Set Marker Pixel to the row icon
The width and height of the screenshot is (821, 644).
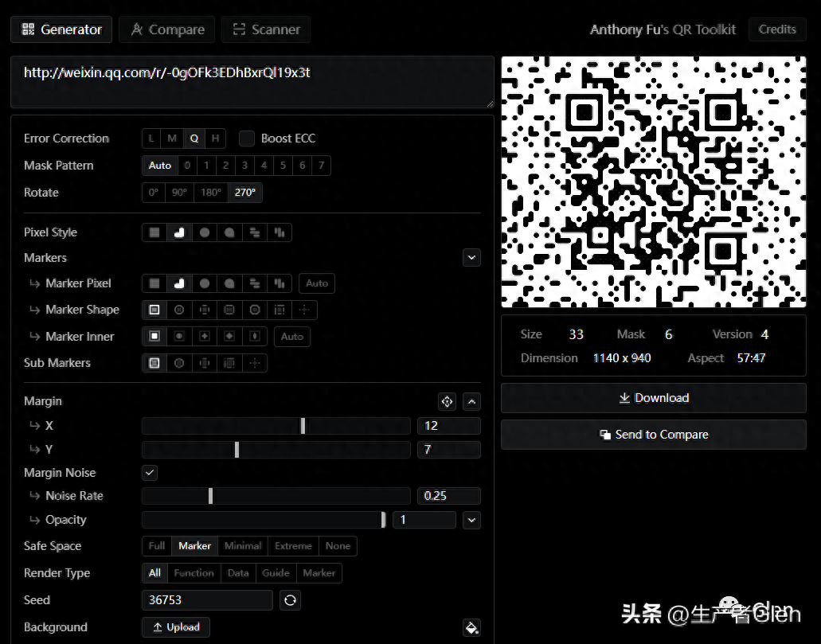coord(255,283)
